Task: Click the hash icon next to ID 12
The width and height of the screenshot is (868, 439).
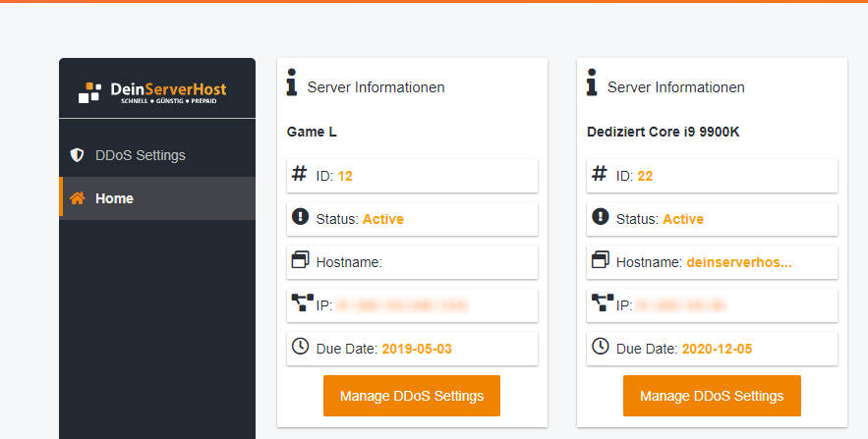Action: (300, 175)
